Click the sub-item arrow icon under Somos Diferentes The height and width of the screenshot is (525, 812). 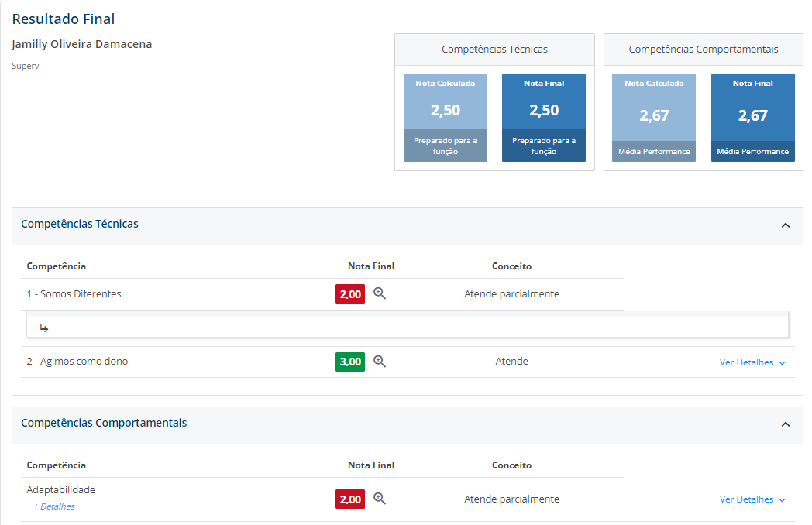(x=44, y=328)
